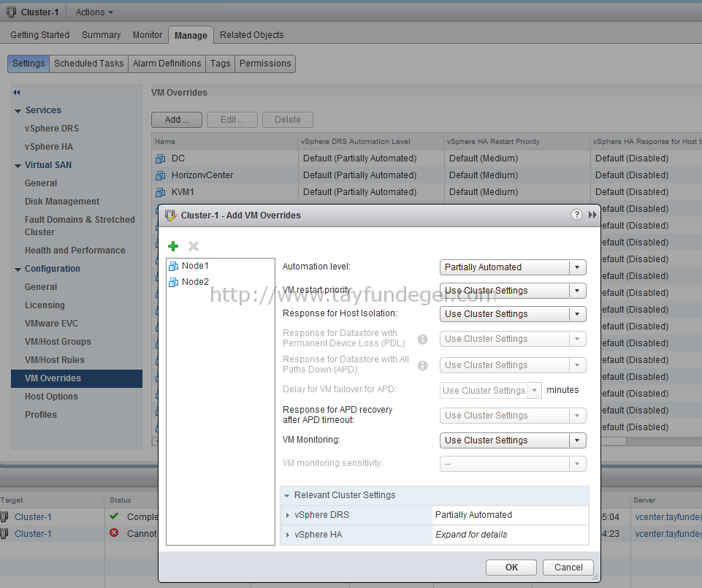Click Cancel in Add VM Overrides dialog
This screenshot has height=588, width=702.
(x=568, y=568)
